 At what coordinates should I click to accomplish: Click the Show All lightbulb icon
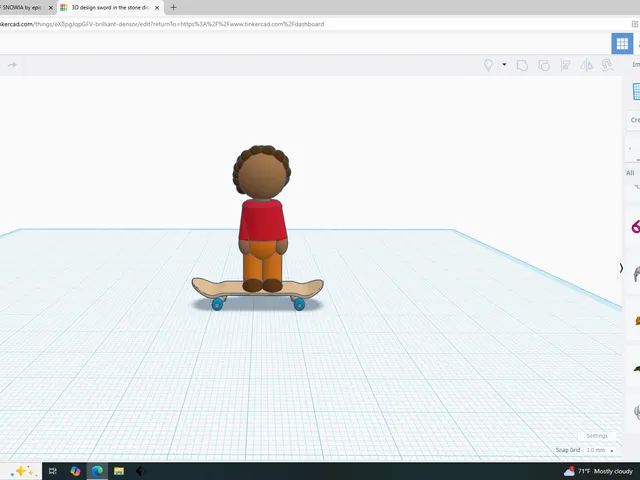coord(488,65)
